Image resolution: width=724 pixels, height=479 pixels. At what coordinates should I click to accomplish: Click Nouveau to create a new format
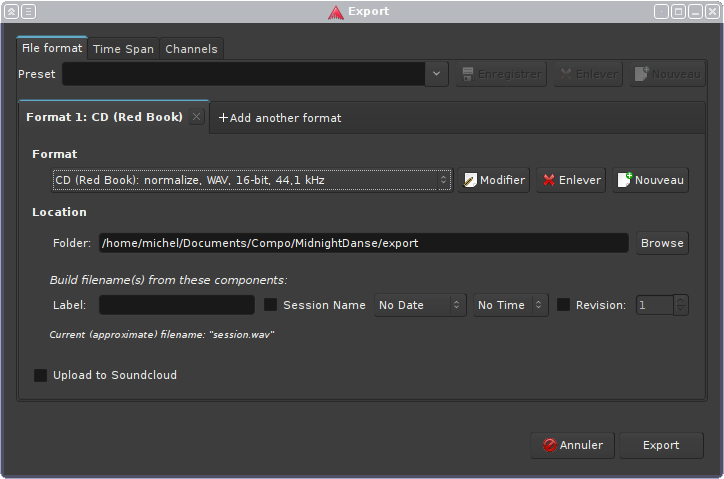point(651,180)
